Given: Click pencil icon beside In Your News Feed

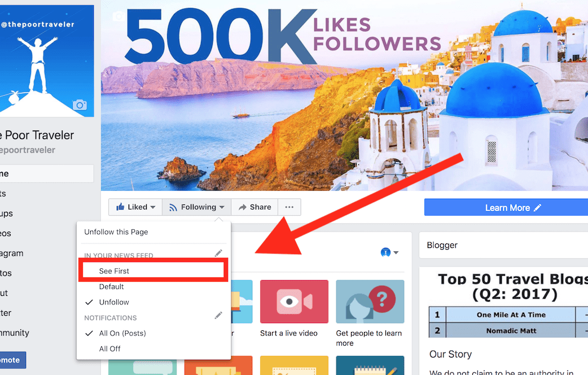Looking at the screenshot, I should point(218,254).
